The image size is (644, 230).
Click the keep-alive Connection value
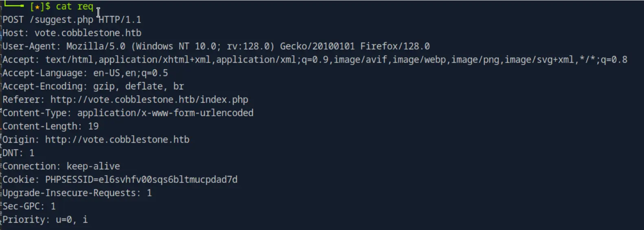click(x=93, y=166)
